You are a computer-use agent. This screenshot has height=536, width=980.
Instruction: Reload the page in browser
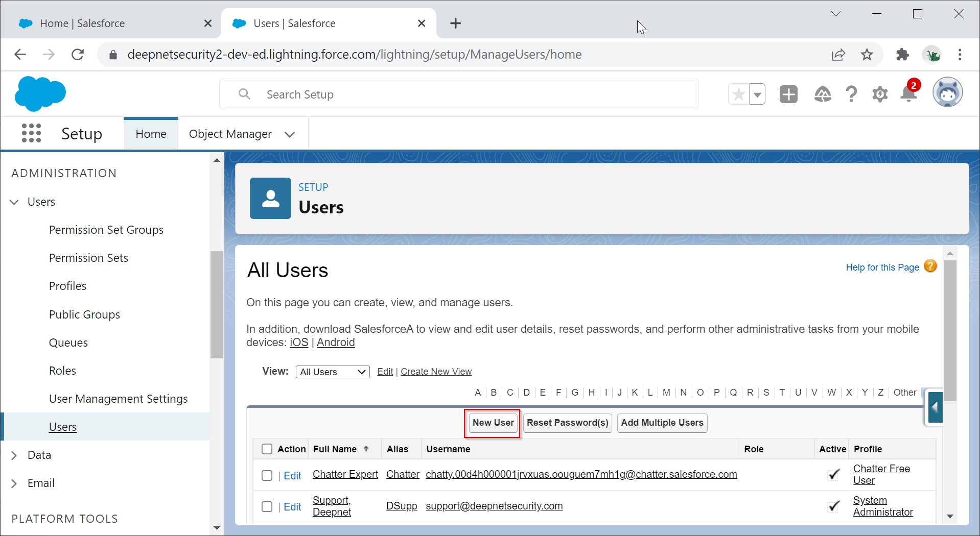(78, 55)
